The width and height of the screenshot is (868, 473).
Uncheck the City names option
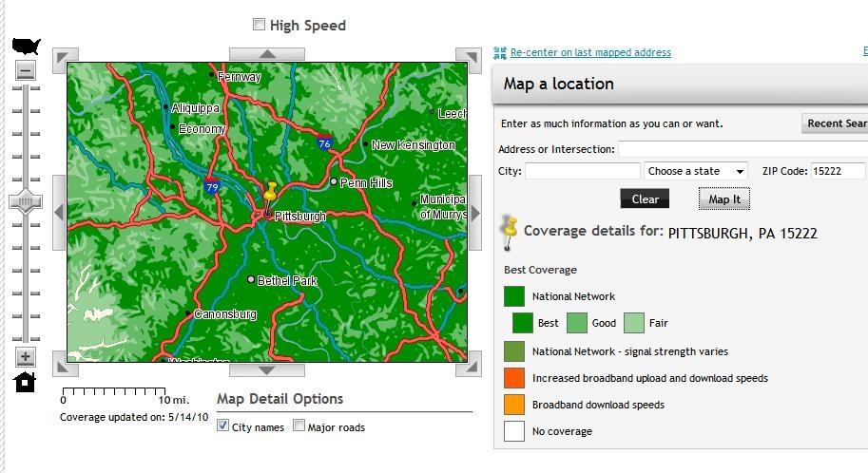[x=223, y=426]
